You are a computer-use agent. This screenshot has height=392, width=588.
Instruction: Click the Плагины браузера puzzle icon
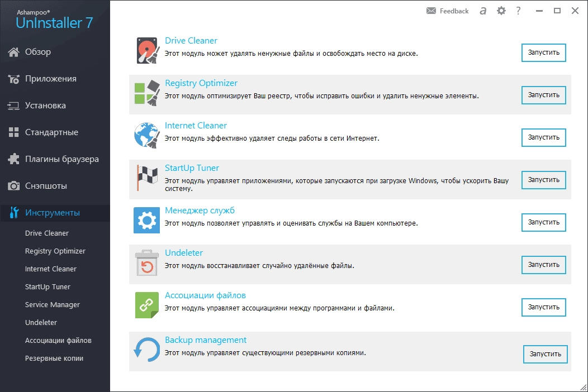[13, 159]
